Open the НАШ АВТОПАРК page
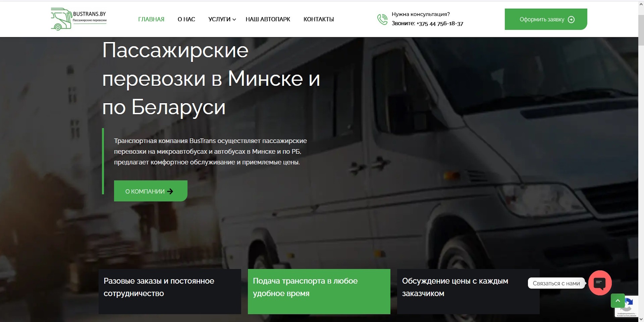 268,19
